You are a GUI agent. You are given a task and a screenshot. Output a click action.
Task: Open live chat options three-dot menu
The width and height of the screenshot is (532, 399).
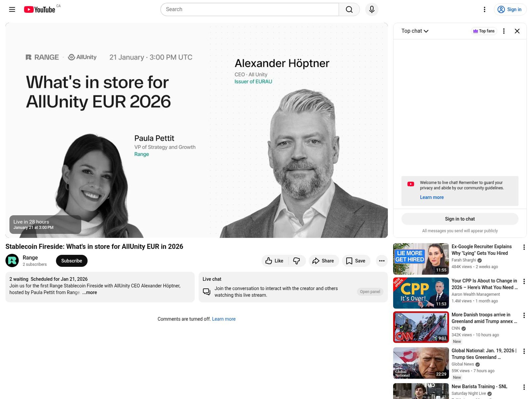click(x=504, y=31)
